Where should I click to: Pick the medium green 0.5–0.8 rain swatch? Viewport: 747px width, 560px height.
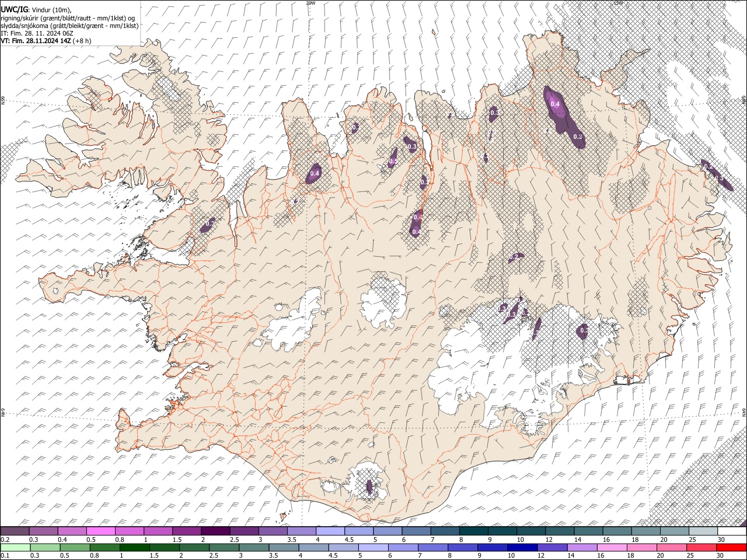point(75,548)
